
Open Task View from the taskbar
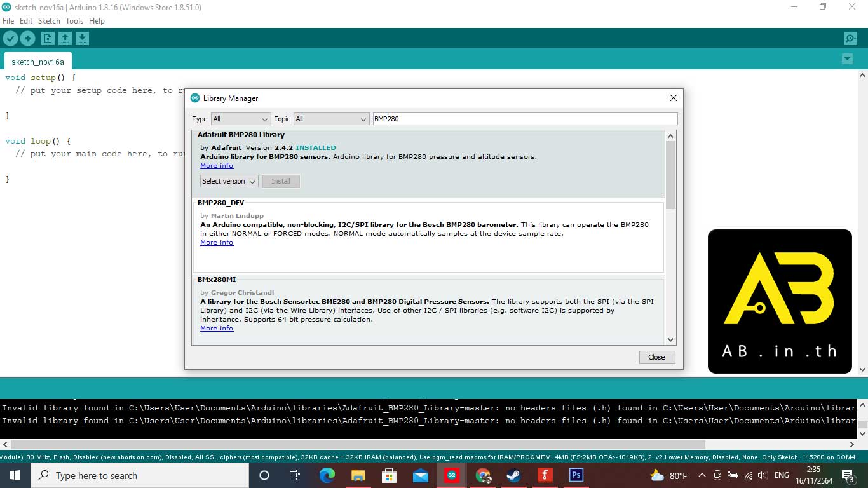pos(295,475)
